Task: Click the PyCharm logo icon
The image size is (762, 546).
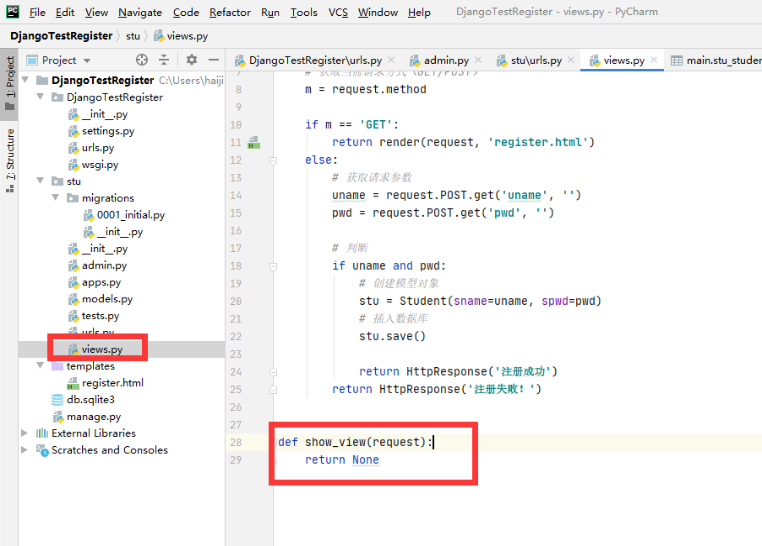Action: 12,12
